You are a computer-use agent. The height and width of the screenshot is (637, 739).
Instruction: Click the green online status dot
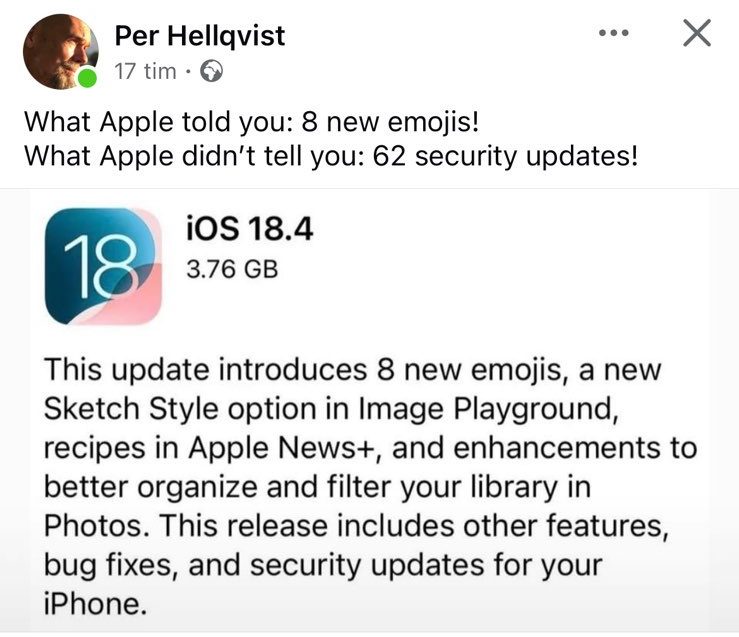coord(87,77)
